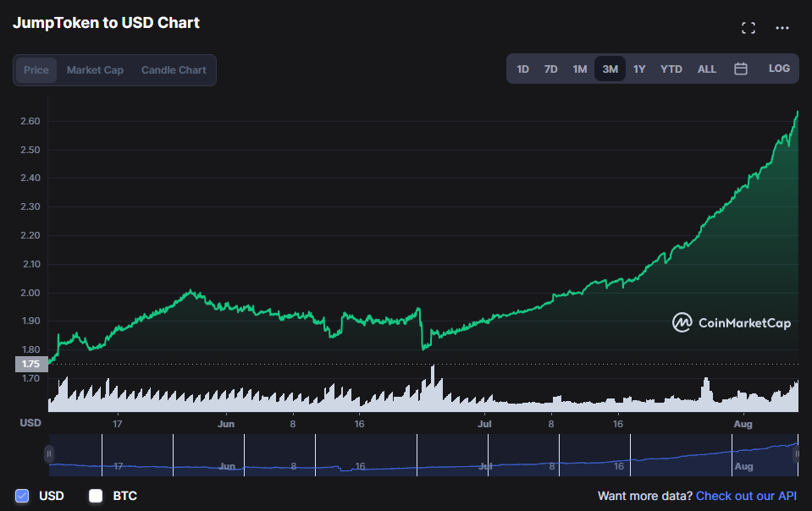
Task: Select the 7D time range
Action: coord(551,69)
